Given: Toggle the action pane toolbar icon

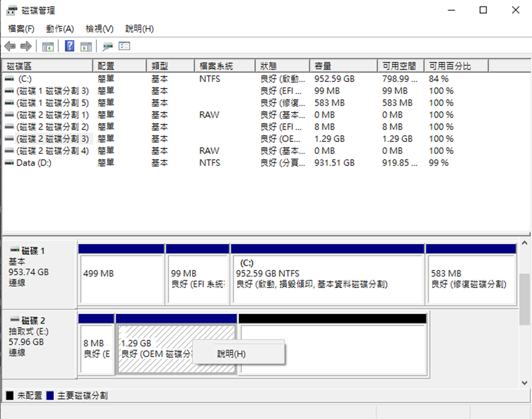Looking at the screenshot, I should pos(86,46).
